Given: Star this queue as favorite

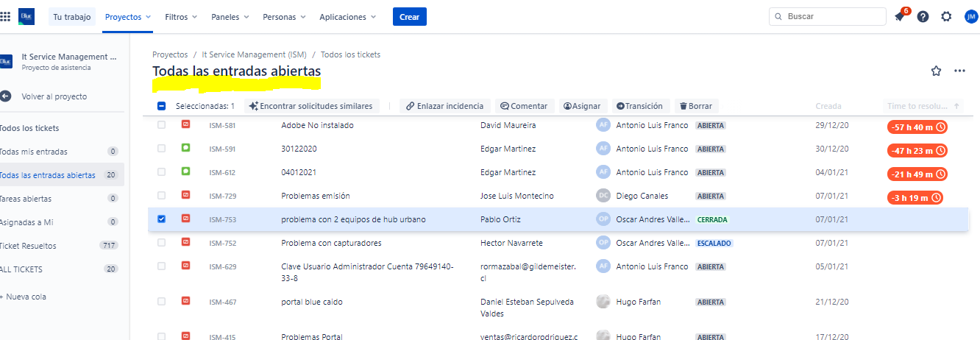Looking at the screenshot, I should tap(936, 71).
